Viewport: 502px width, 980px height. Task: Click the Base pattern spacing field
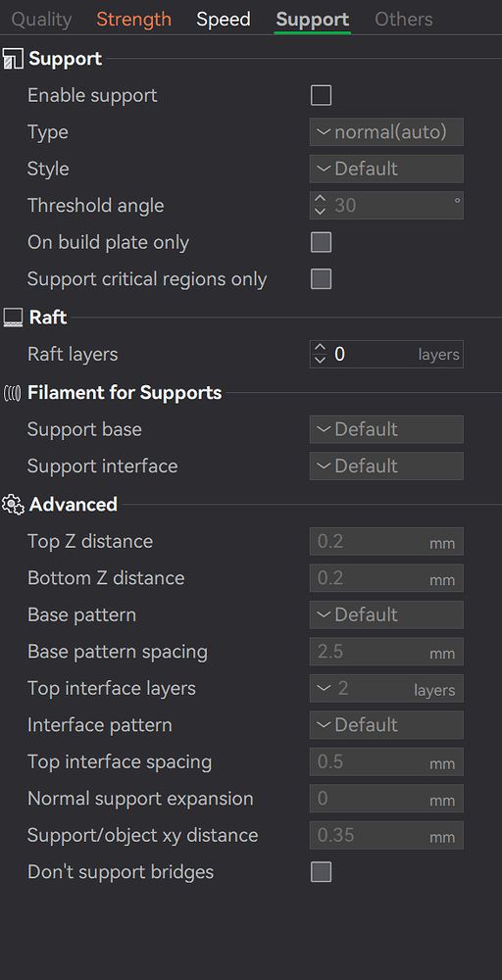coord(386,652)
